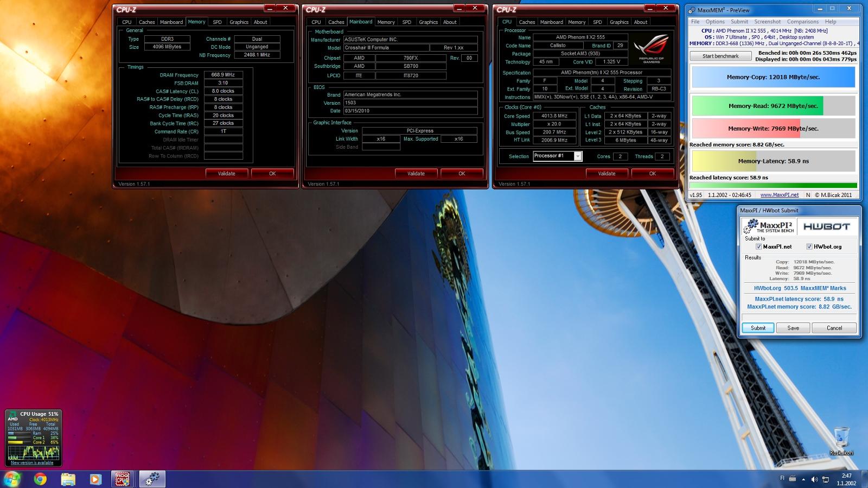
Task: Click Start benchmark button
Action: [720, 56]
